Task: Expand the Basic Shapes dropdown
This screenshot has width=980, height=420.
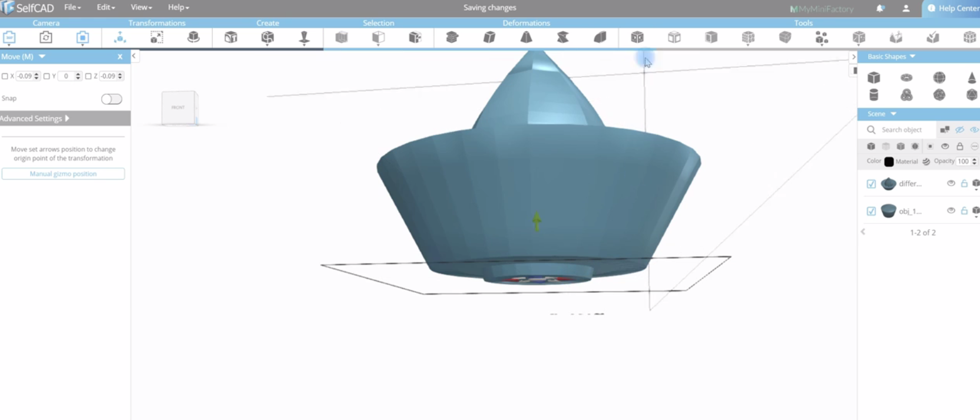Action: pyautogui.click(x=912, y=57)
